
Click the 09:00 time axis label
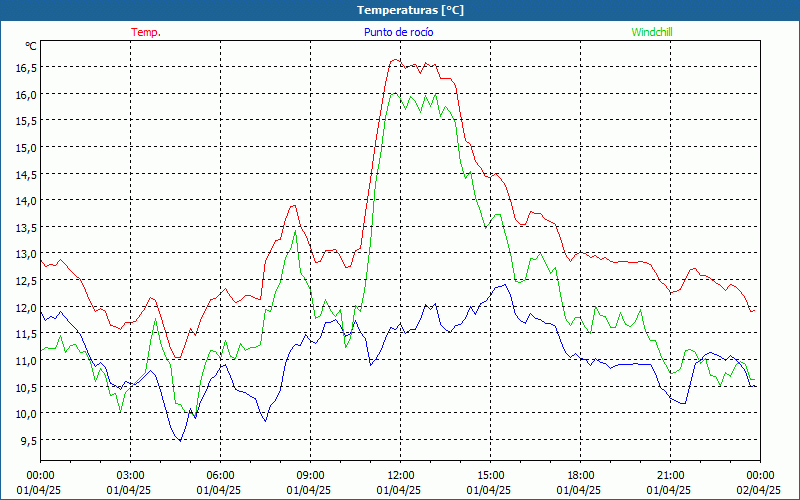tap(310, 476)
